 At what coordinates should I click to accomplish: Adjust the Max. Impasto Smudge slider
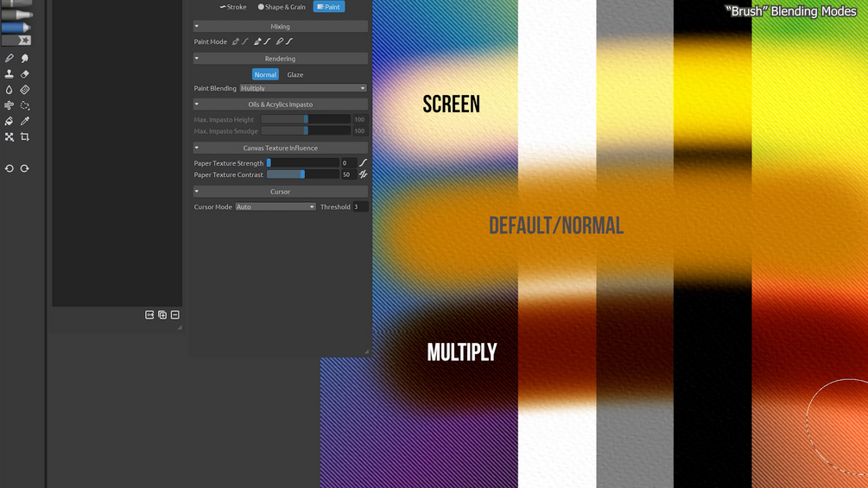(x=306, y=130)
